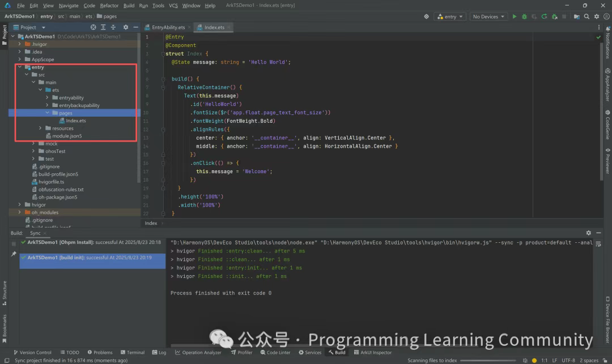
Task: Open the Notifications side panel
Action: point(607,43)
